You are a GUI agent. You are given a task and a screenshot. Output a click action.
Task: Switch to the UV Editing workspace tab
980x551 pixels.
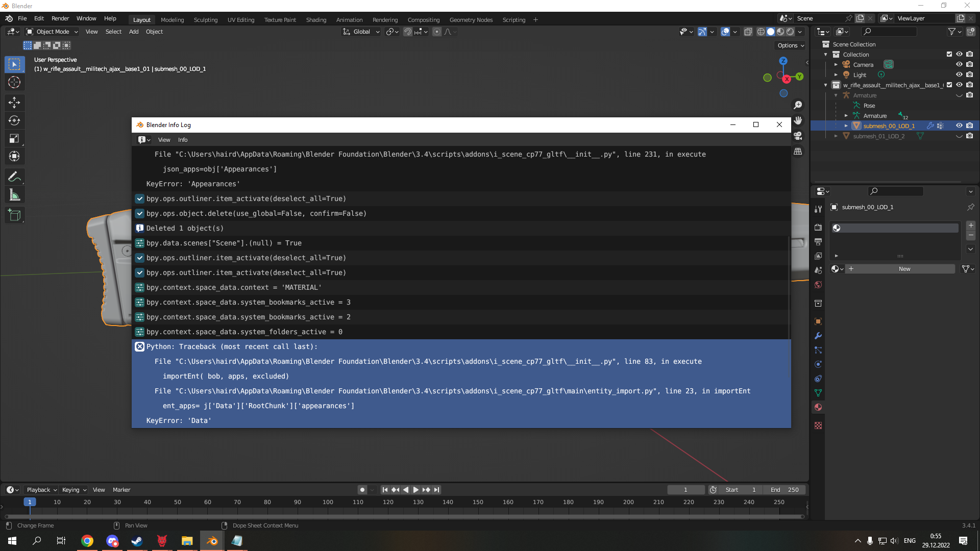[240, 20]
